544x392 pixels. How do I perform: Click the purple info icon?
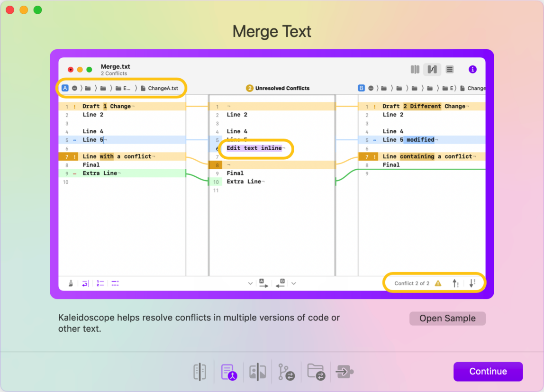tap(472, 69)
